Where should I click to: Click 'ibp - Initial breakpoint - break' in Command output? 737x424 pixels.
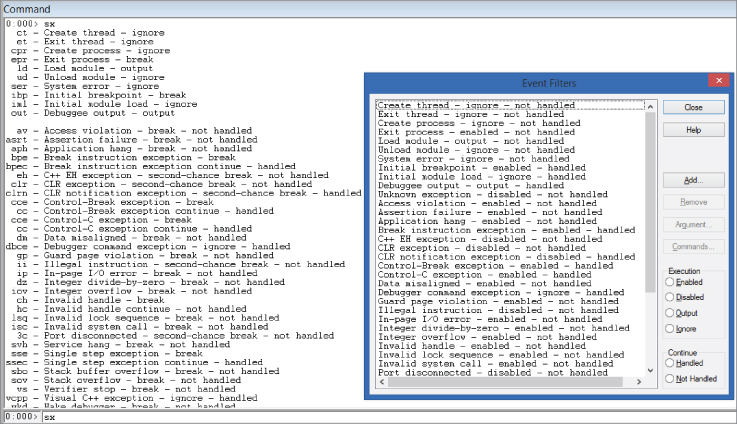(x=98, y=95)
